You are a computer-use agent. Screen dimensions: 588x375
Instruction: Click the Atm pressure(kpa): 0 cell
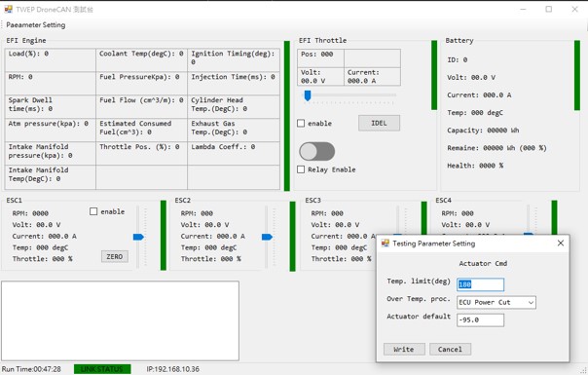[x=51, y=130]
